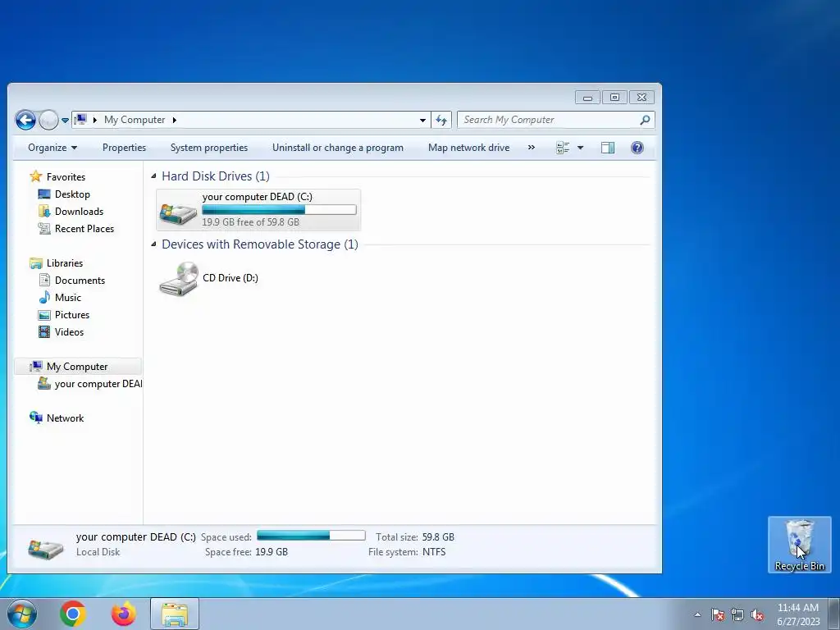The height and width of the screenshot is (630, 840).
Task: Click in the Search My Computer field
Action: click(x=555, y=120)
